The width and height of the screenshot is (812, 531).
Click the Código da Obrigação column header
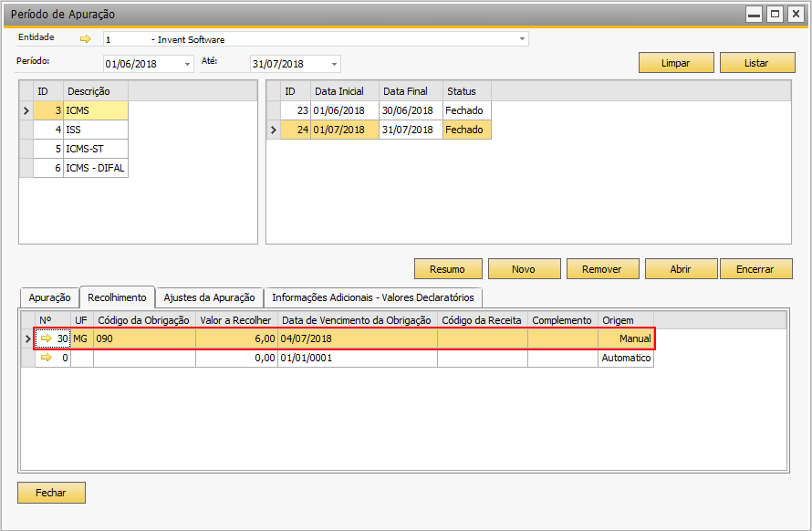144,320
